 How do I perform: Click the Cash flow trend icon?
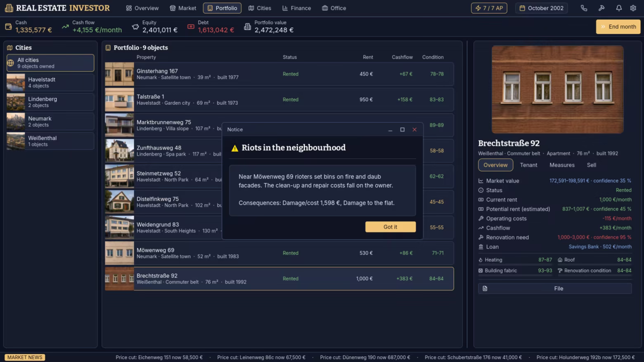pyautogui.click(x=65, y=27)
